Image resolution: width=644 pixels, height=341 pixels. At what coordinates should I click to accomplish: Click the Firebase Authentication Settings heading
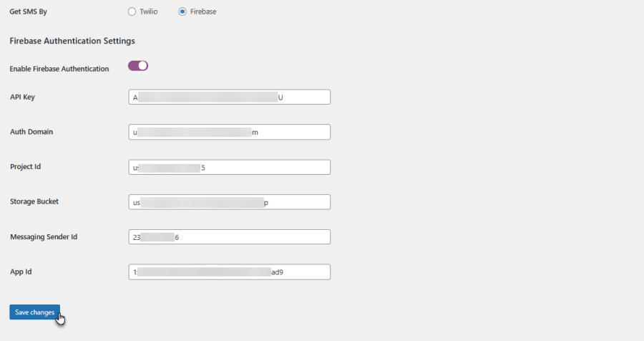(x=72, y=42)
